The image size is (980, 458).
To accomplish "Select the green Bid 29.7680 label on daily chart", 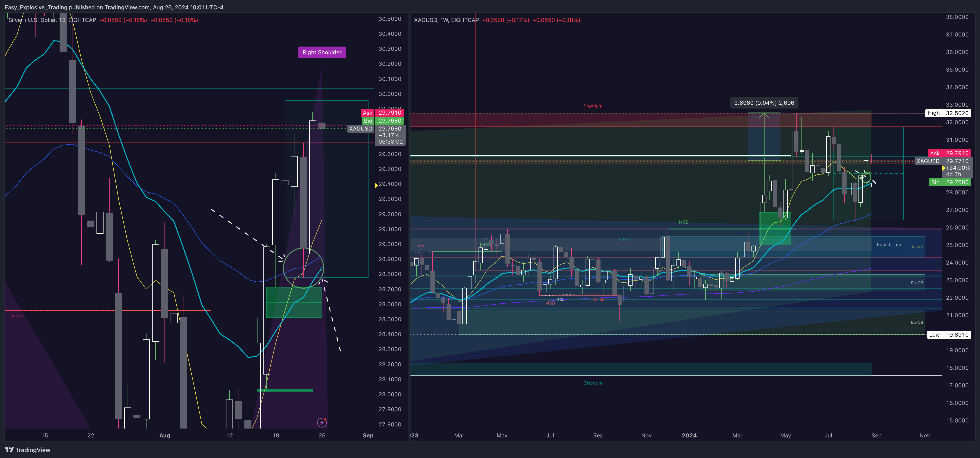I will pyautogui.click(x=383, y=121).
